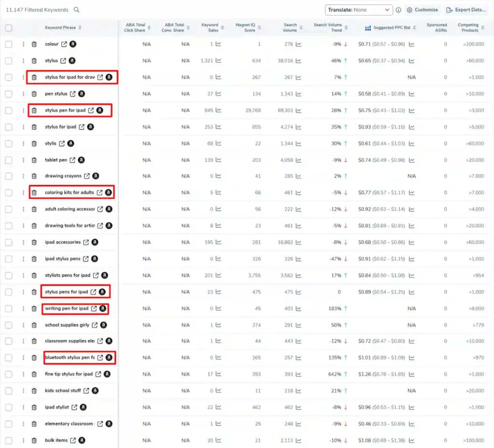Click '11,147 Filtered Keywords' label
This screenshot has width=494, height=448.
[37, 10]
